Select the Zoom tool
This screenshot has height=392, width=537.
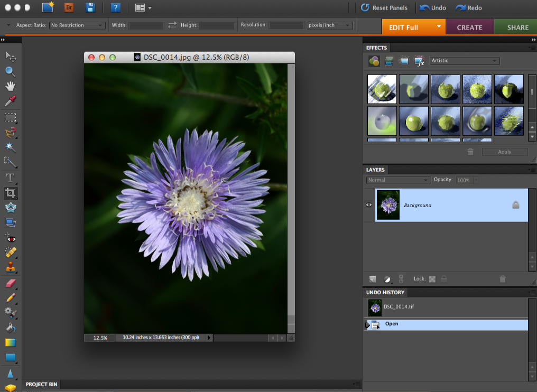pos(11,71)
